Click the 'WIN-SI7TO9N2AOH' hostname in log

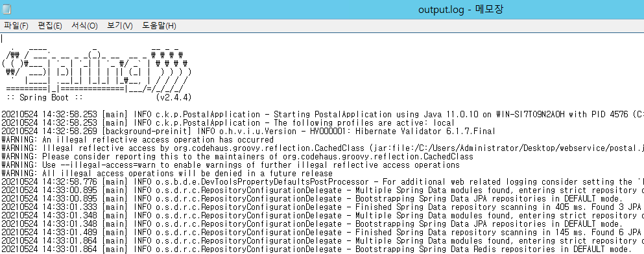(x=530, y=115)
